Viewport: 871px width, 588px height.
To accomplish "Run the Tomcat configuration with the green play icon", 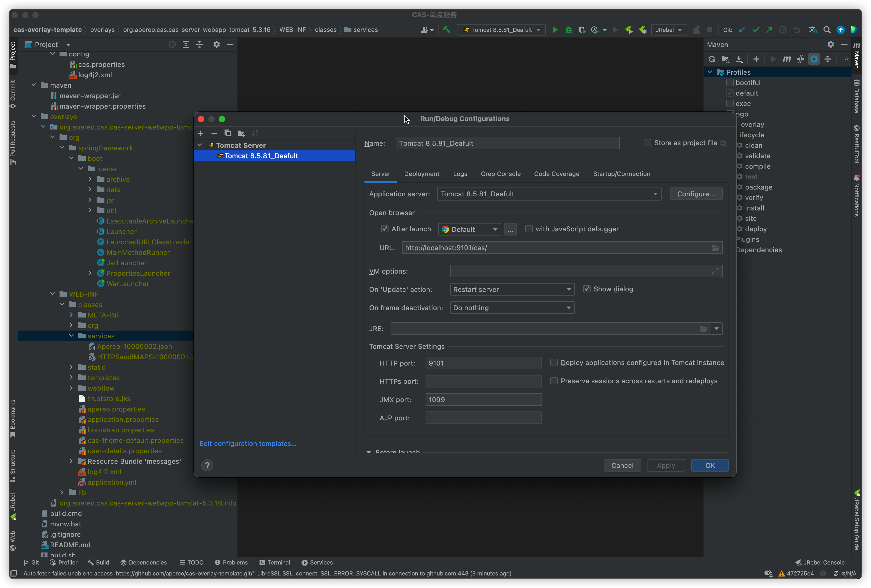I will click(x=555, y=30).
